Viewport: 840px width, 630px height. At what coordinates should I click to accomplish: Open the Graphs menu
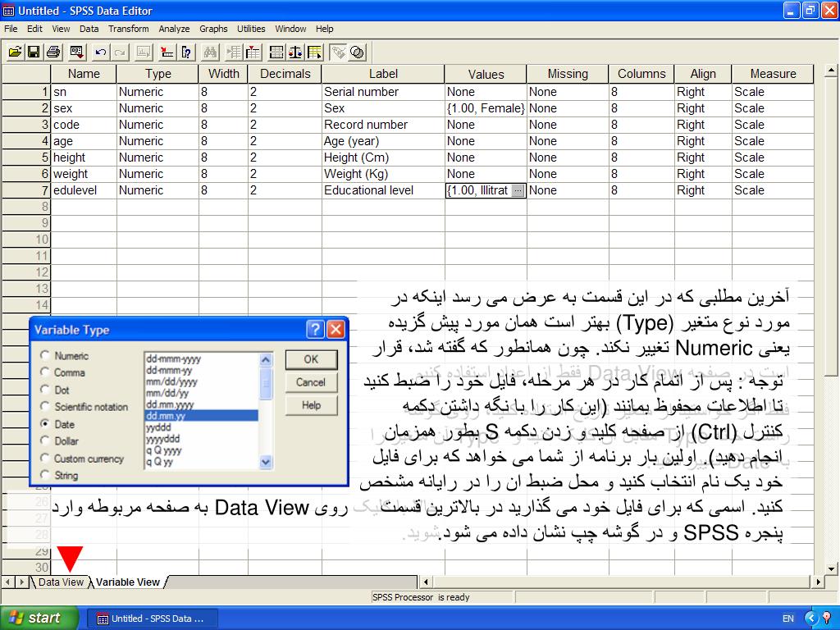point(213,29)
